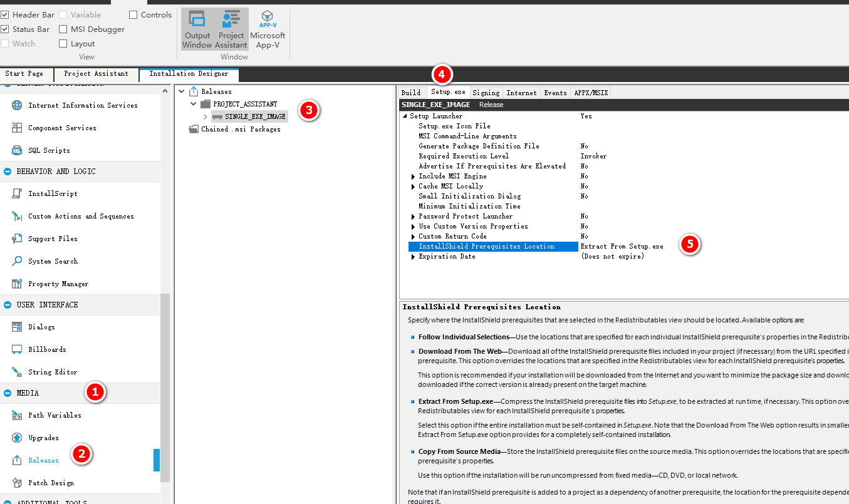
Task: Launch Microsoft App-V assistant
Action: (268, 29)
